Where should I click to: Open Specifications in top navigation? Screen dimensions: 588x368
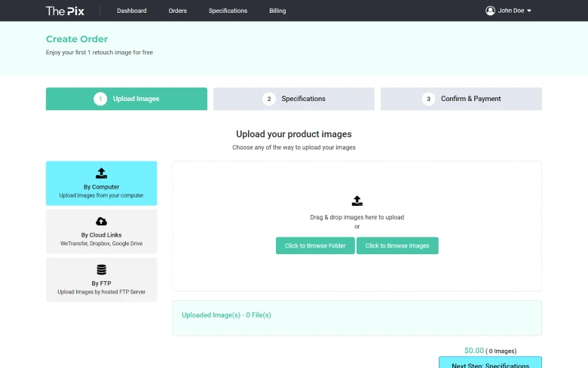[x=228, y=11]
